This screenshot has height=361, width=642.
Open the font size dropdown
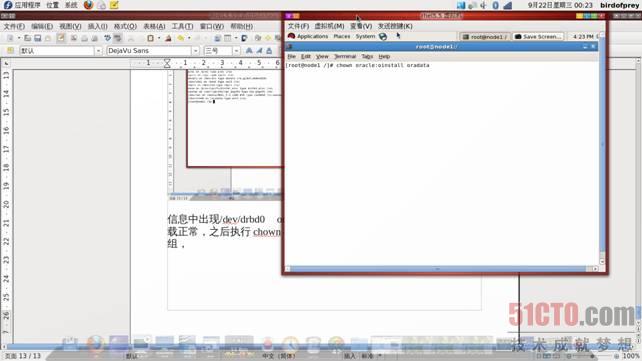click(236, 51)
